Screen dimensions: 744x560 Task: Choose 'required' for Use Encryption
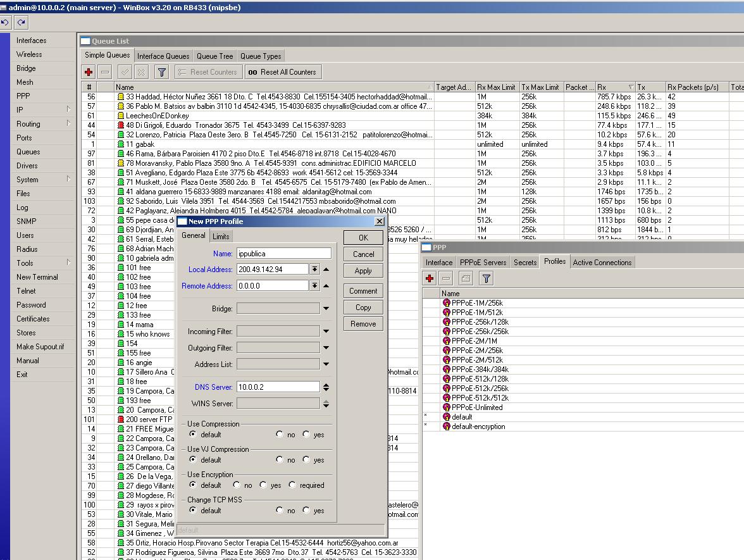pyautogui.click(x=292, y=485)
